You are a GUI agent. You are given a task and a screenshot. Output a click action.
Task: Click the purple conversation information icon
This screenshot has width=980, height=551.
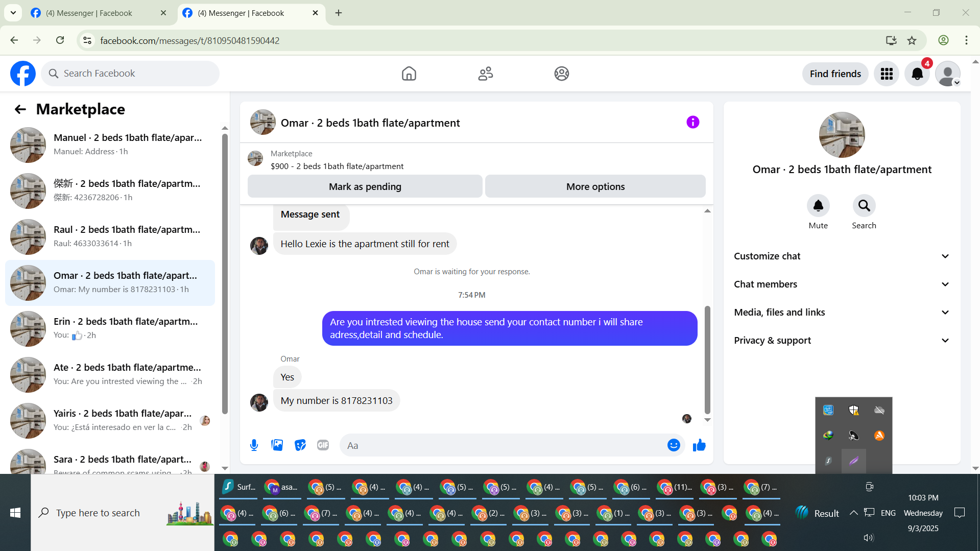(692, 122)
